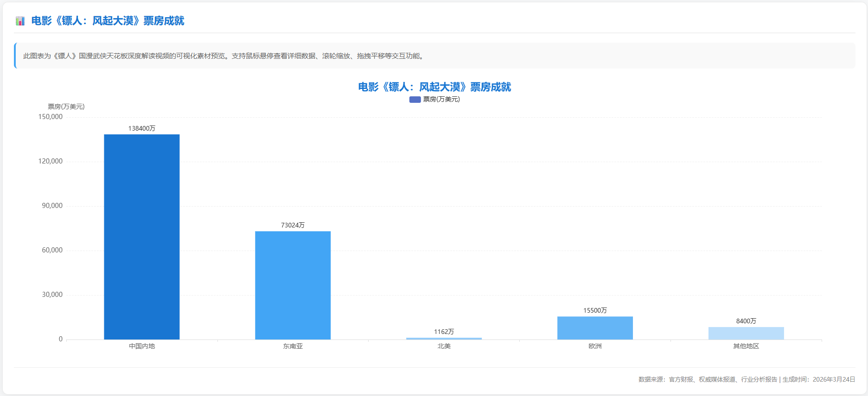Select the 欧洲 bar in the chart

click(x=595, y=328)
